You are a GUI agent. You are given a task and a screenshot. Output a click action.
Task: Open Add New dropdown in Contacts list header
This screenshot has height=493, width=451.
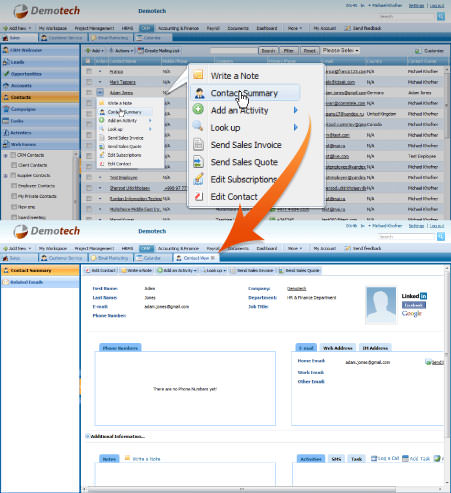[17, 28]
